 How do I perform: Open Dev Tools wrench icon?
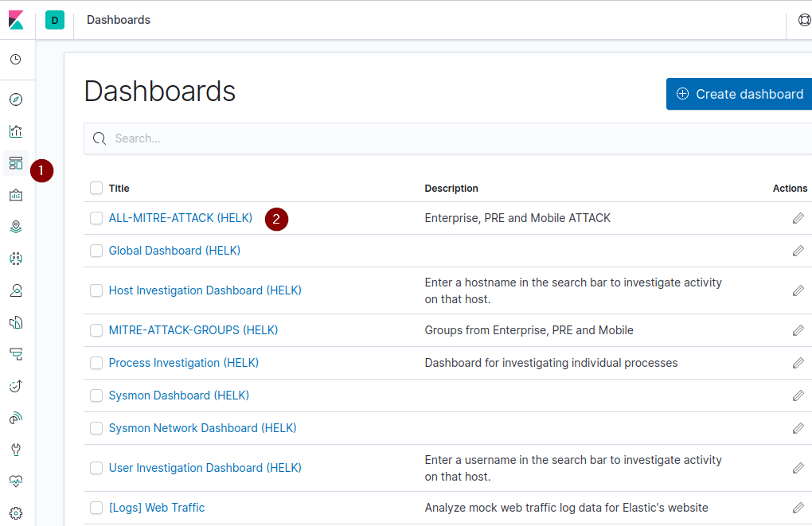tap(16, 450)
